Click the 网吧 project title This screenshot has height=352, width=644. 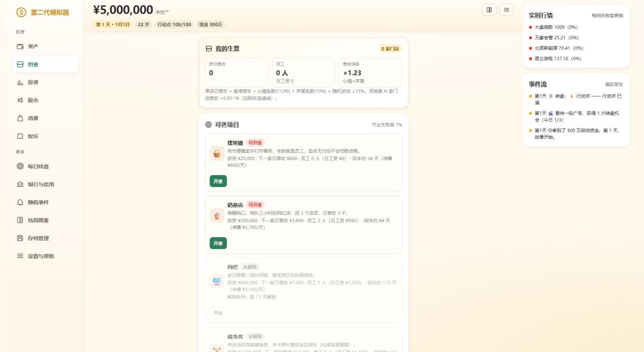pyautogui.click(x=233, y=267)
